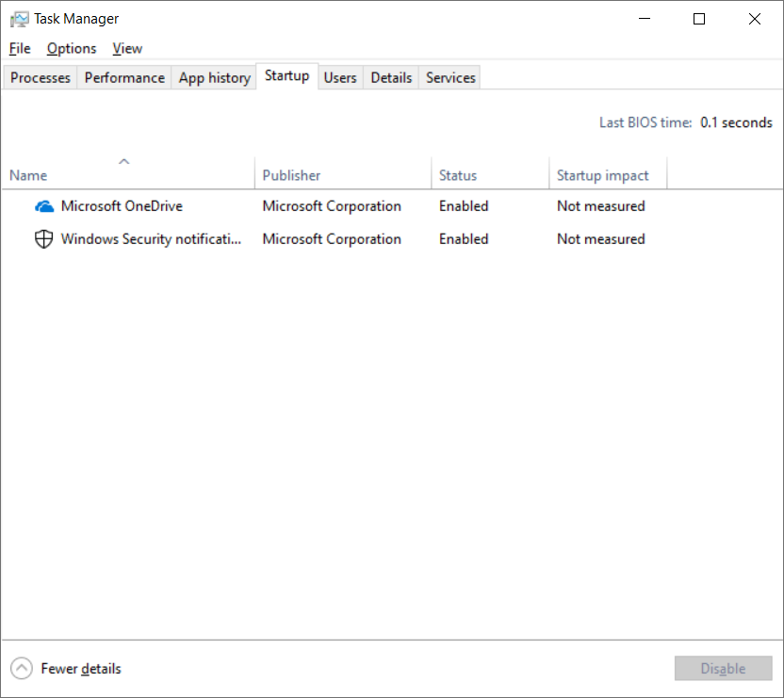Switch to the App history tab
This screenshot has width=784, height=698.
[x=215, y=77]
